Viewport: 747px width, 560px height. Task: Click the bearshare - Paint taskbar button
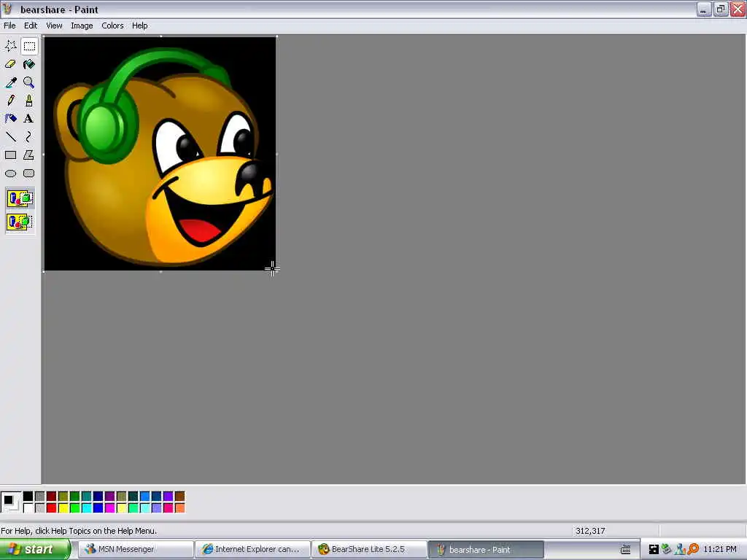pyautogui.click(x=486, y=550)
